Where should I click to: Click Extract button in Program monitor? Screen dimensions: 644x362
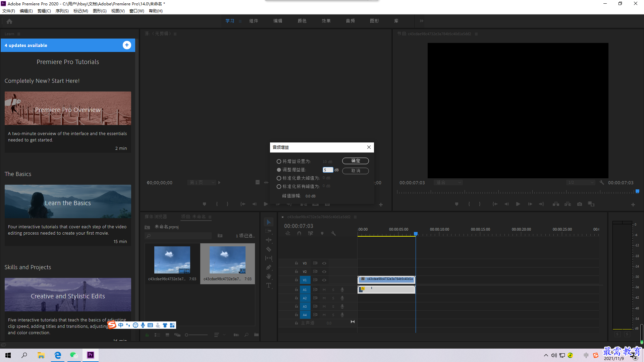(x=568, y=204)
